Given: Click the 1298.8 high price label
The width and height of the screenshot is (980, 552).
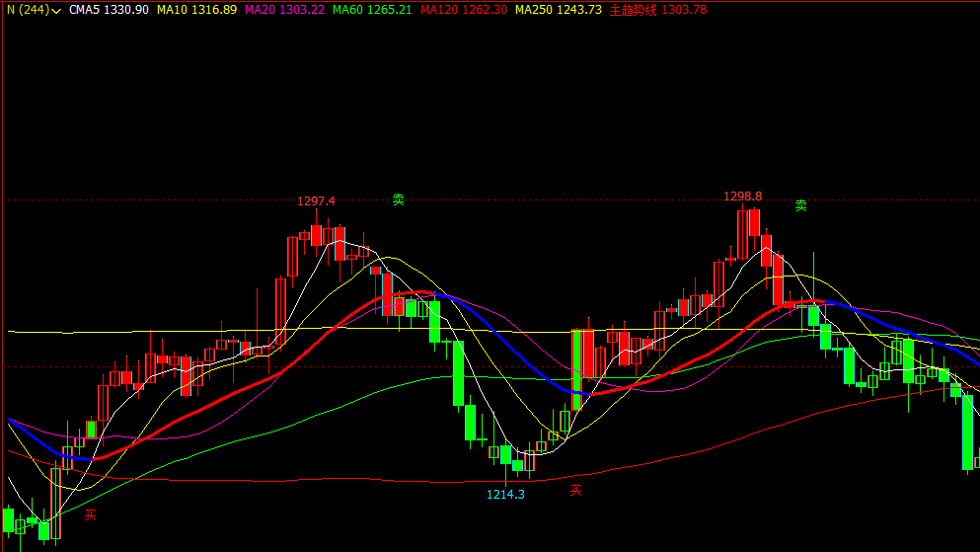Looking at the screenshot, I should point(742,197).
